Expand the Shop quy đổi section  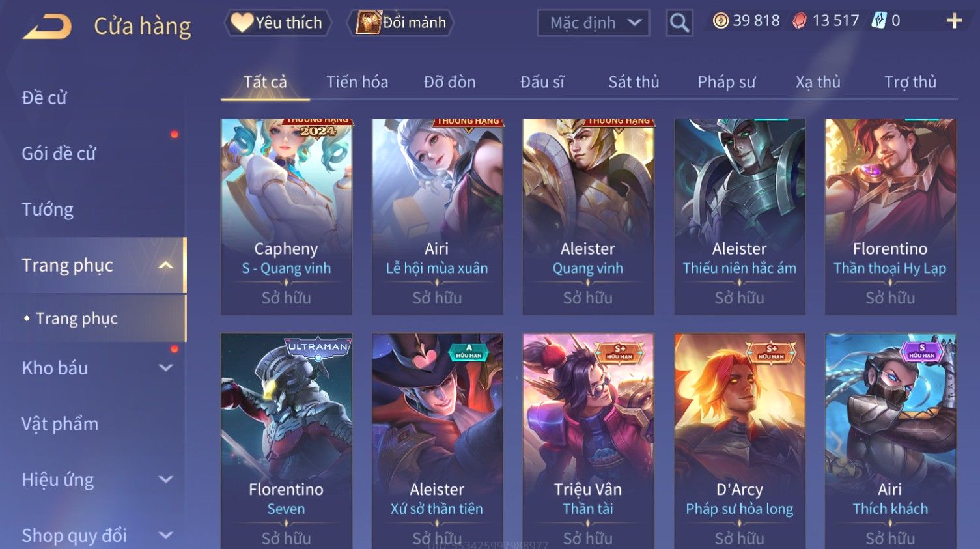pos(166,535)
